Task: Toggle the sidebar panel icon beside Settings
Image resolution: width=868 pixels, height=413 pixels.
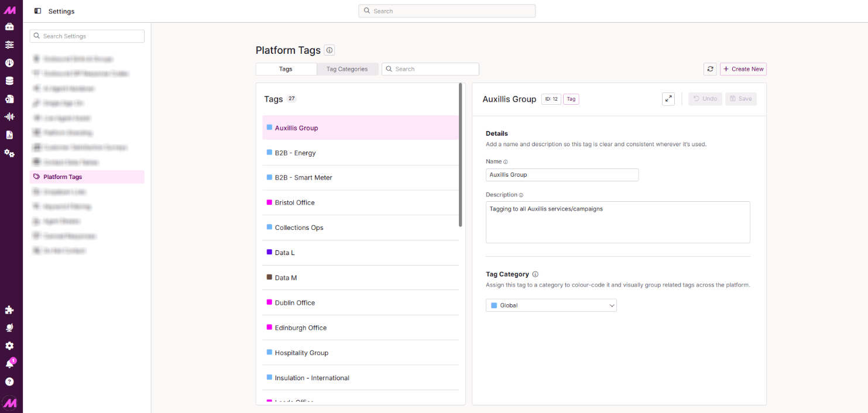Action: (38, 11)
